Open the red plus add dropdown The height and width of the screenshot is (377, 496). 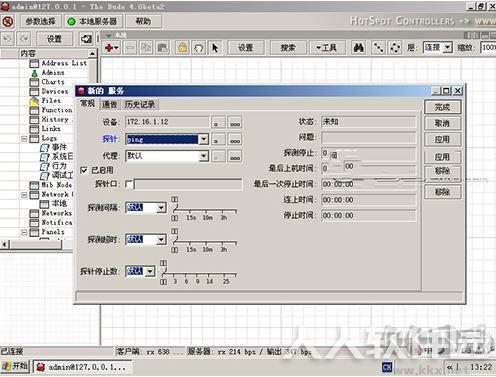coord(112,48)
